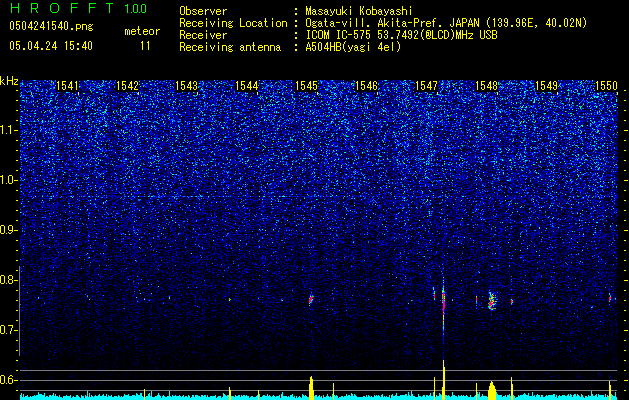Click the meteor echo just after 1545
This screenshot has width=629, height=400.
click(311, 300)
